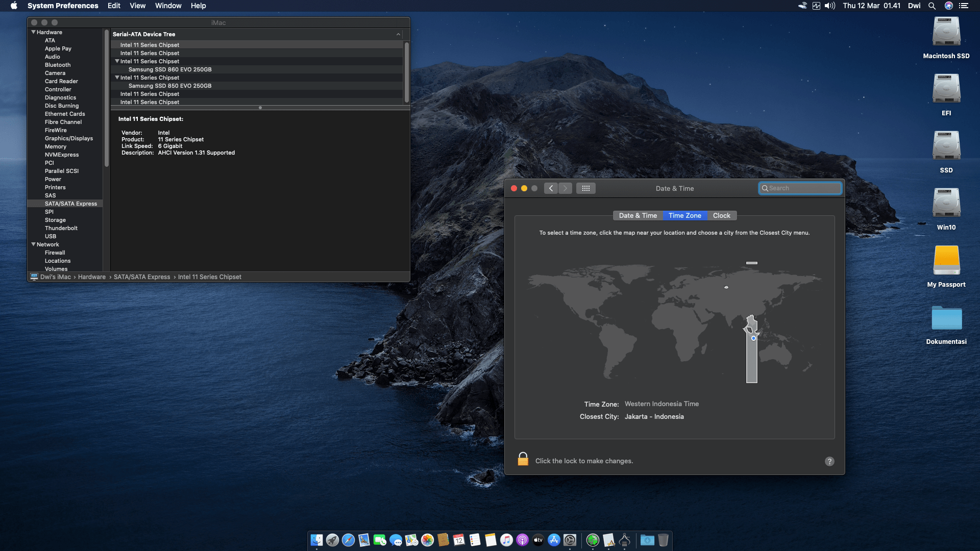980x551 pixels.
Task: Go back in System Preferences
Action: click(x=551, y=188)
